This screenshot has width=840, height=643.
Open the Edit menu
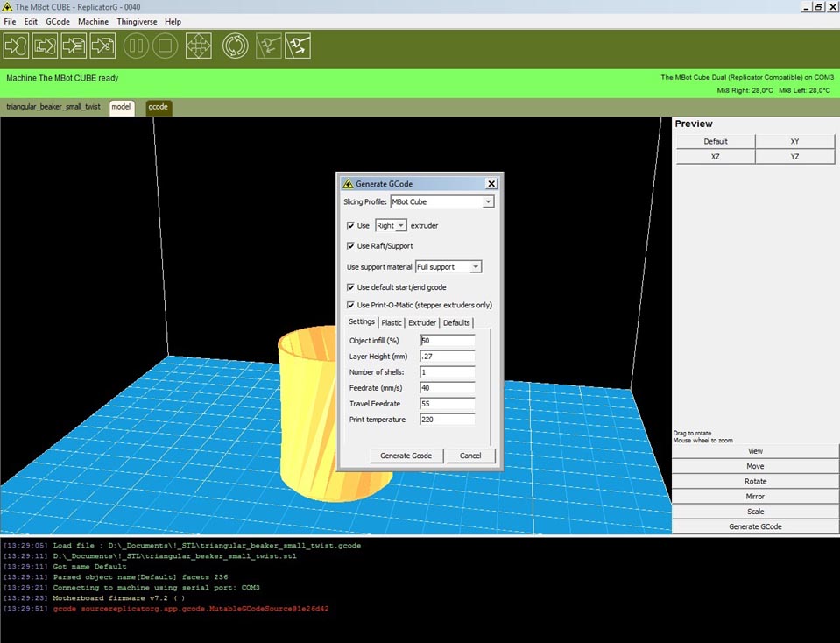click(x=31, y=21)
